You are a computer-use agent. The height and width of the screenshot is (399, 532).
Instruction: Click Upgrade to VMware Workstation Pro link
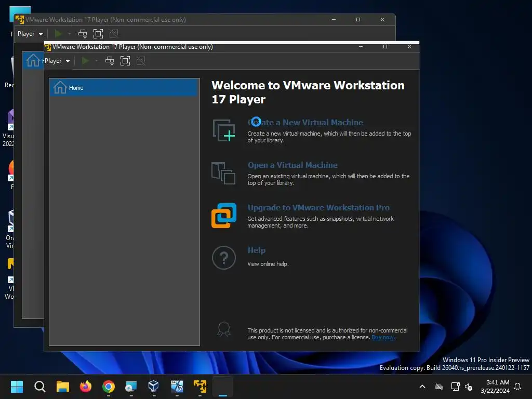(x=318, y=208)
